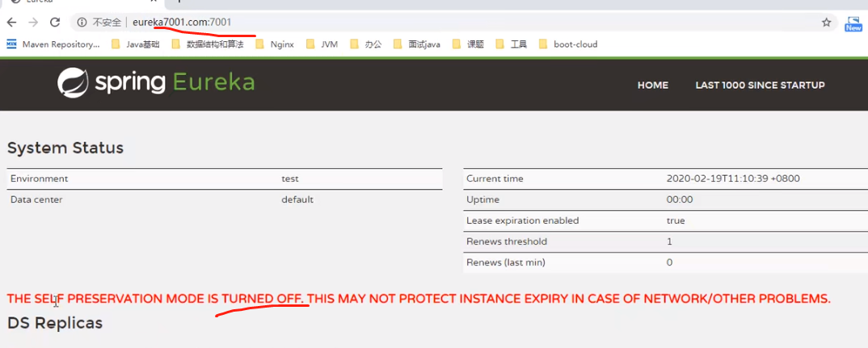The image size is (868, 348).
Task: Click the timestamp 2020-02-19T11:10:39 +0800
Action: pyautogui.click(x=733, y=178)
